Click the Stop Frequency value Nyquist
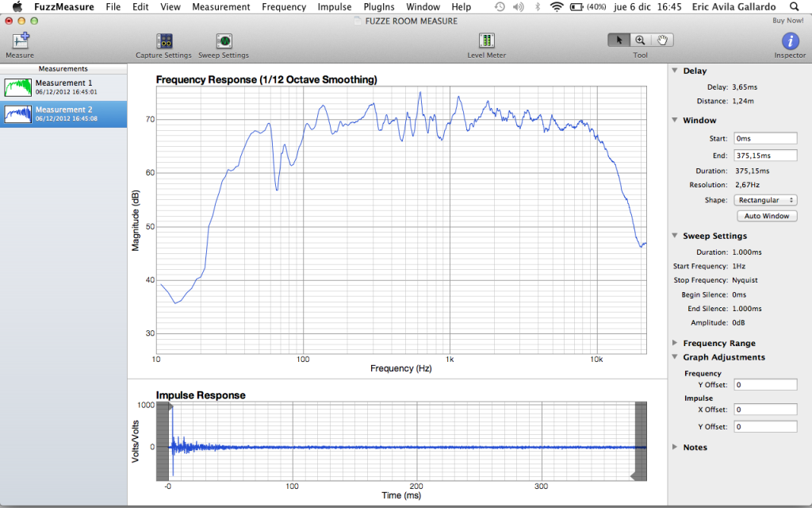Image resolution: width=812 pixels, height=508 pixels. (745, 280)
